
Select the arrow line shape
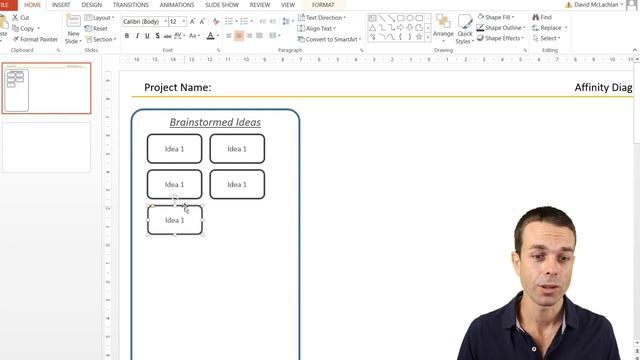(391, 18)
